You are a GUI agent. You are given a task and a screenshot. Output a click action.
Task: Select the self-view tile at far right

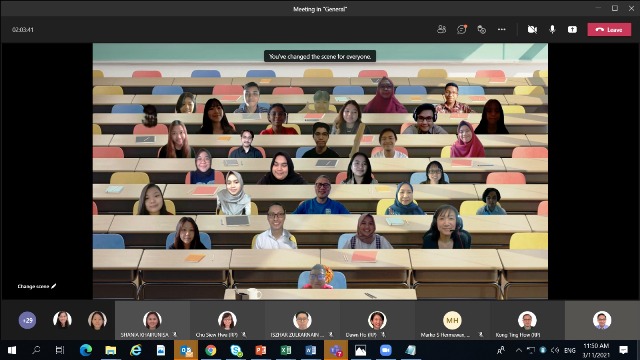tap(602, 320)
